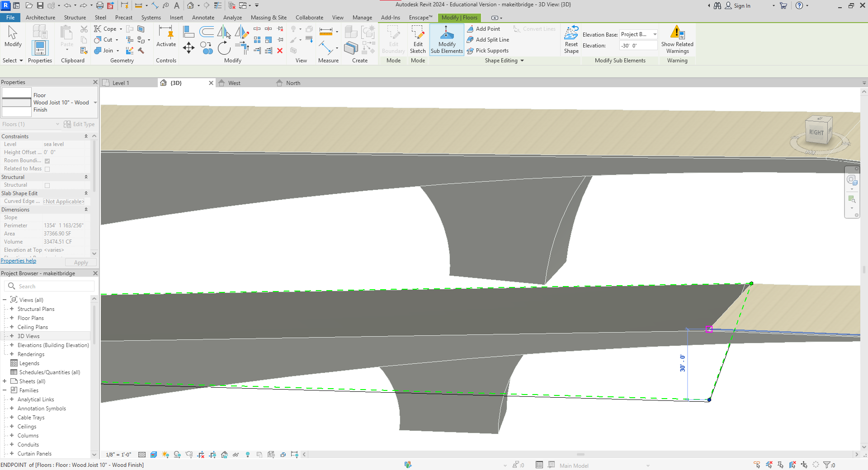Toggle the Room Bounding checkbox
The width and height of the screenshot is (868, 470).
[47, 161]
